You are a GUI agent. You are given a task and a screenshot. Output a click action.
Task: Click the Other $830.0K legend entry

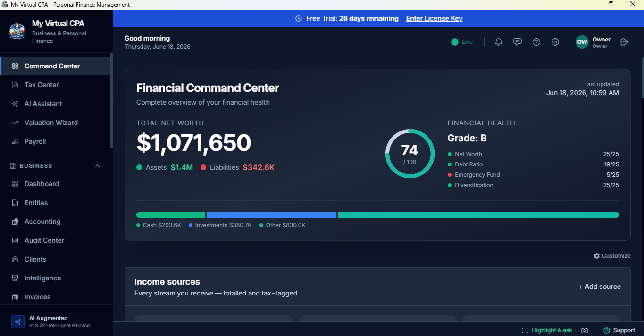tap(282, 225)
